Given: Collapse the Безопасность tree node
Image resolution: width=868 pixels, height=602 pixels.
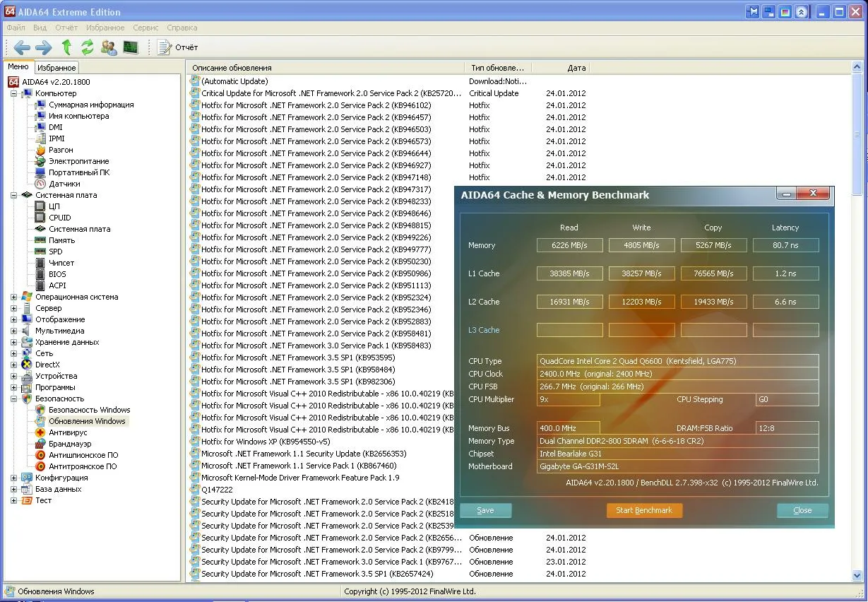Looking at the screenshot, I should click(x=13, y=399).
